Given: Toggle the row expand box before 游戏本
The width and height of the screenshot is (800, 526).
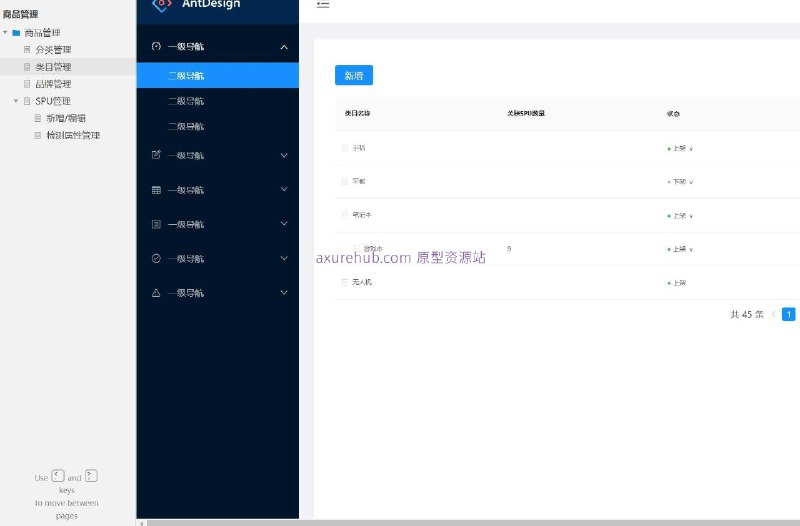Looking at the screenshot, I should click(x=357, y=248).
